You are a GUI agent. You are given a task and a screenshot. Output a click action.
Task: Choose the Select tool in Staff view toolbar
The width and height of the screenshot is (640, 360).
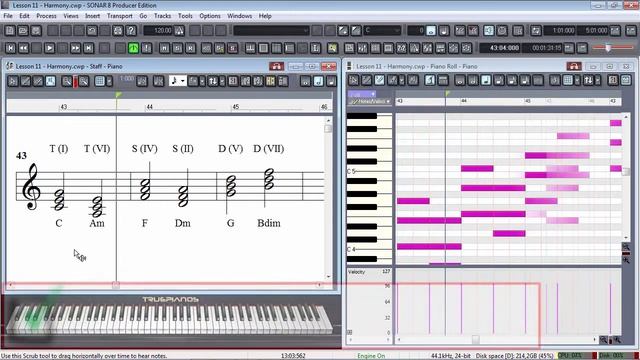click(x=13, y=81)
